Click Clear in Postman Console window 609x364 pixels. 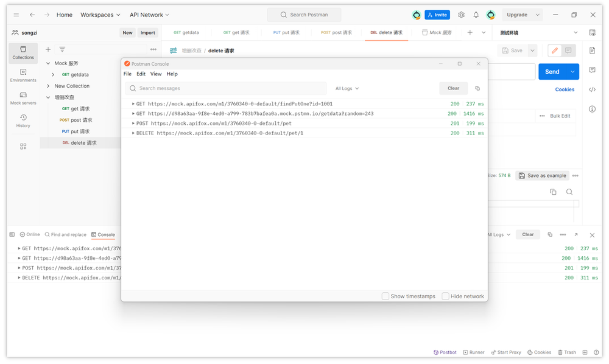[x=453, y=88]
